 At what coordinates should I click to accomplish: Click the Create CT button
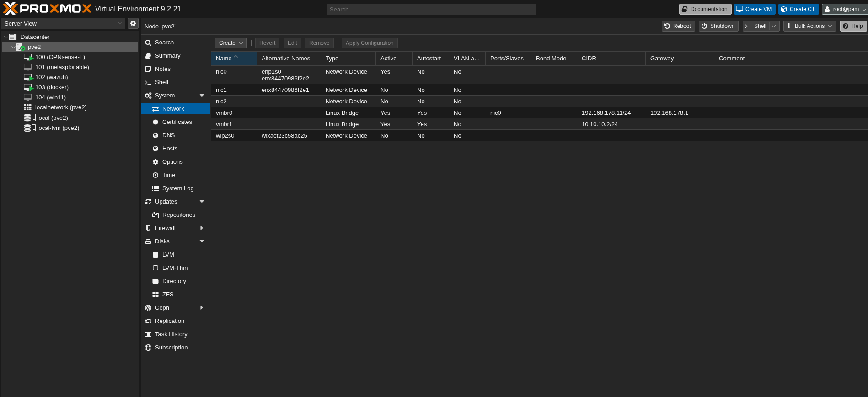tap(798, 9)
